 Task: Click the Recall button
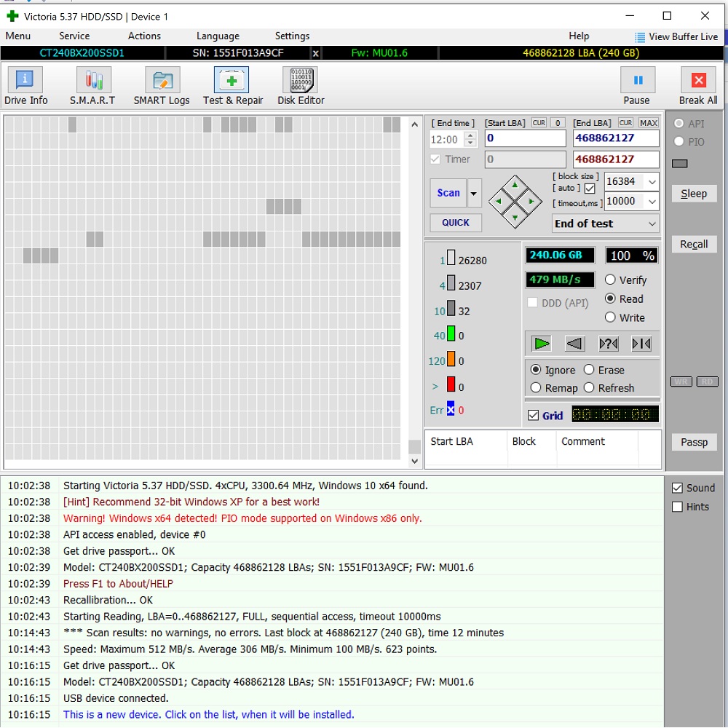tap(694, 244)
